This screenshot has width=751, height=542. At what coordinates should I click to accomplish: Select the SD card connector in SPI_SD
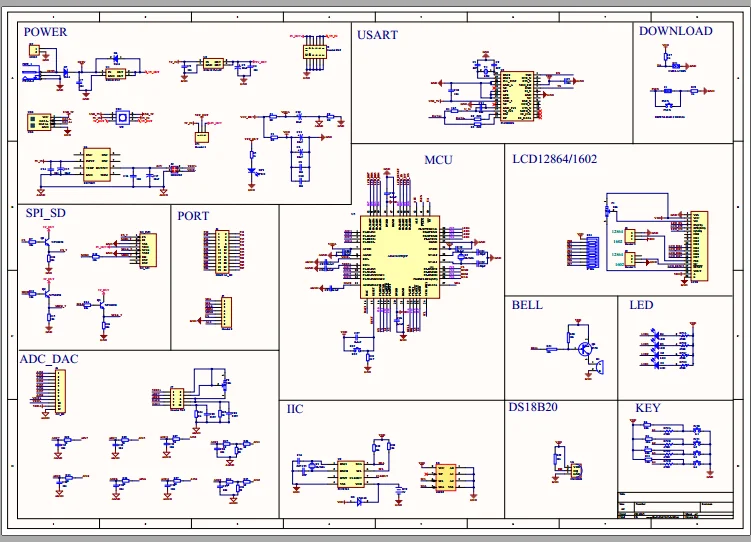[148, 250]
